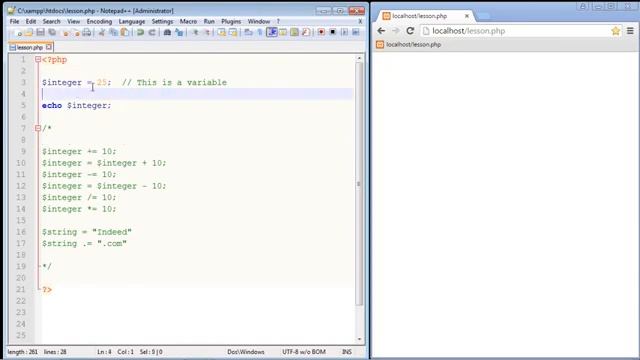
Task: Go forward in the Chrome browser
Action: pyautogui.click(x=396, y=31)
